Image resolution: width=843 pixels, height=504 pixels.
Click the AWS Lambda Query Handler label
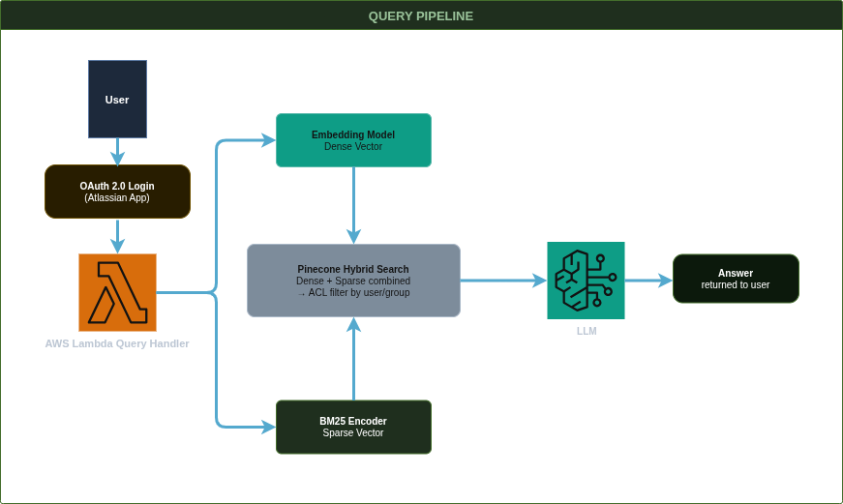pyautogui.click(x=117, y=343)
